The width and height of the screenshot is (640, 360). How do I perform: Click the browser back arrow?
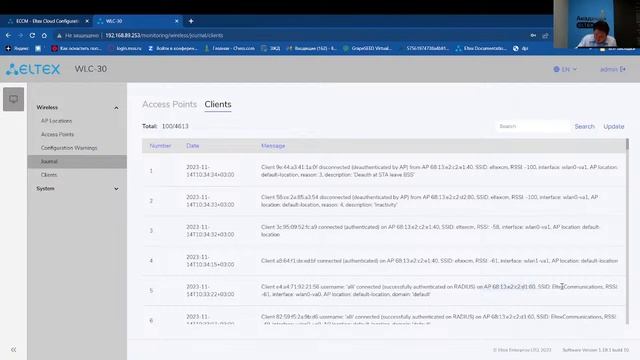click(x=9, y=36)
